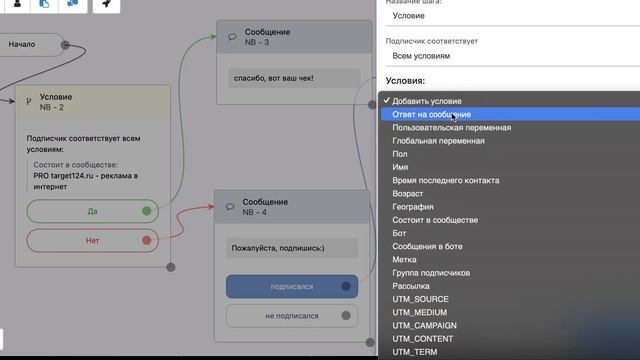Image resolution: width=640 pixels, height=360 pixels.
Task: Click connector dot on не подписался
Action: [346, 316]
